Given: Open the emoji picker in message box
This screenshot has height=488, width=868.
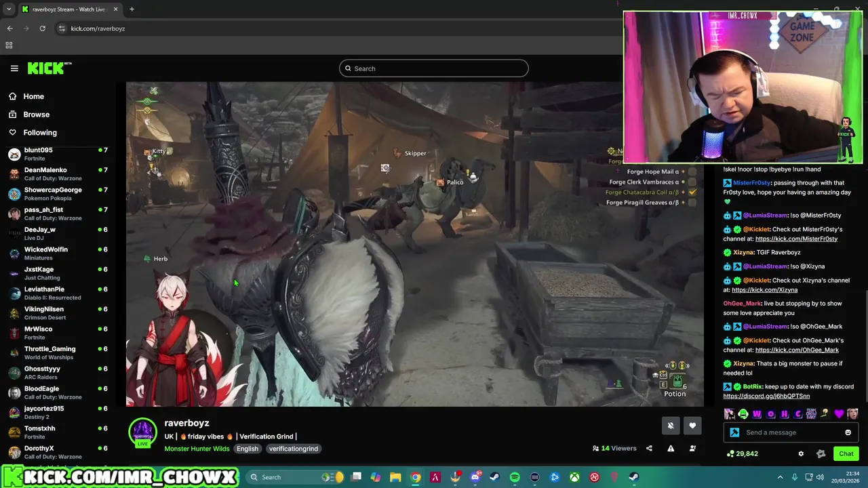Looking at the screenshot, I should click(x=848, y=432).
